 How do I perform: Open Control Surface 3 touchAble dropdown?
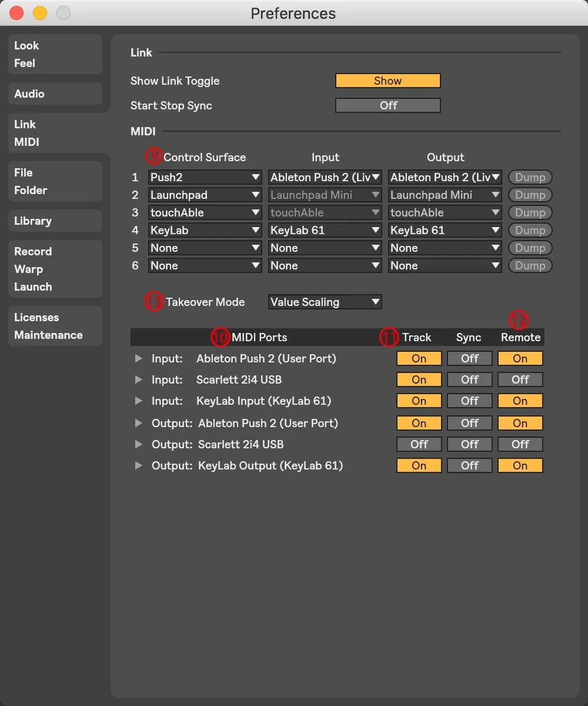[205, 212]
